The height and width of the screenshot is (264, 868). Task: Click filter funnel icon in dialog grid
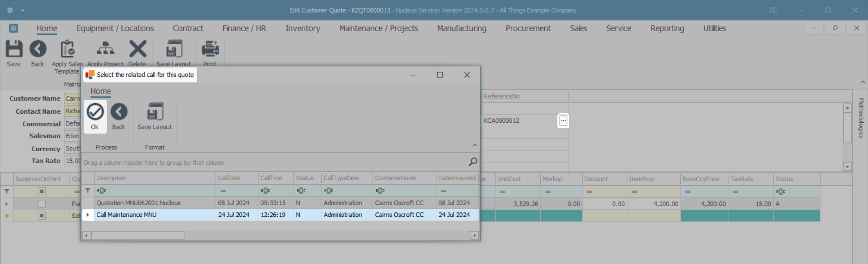[88, 191]
